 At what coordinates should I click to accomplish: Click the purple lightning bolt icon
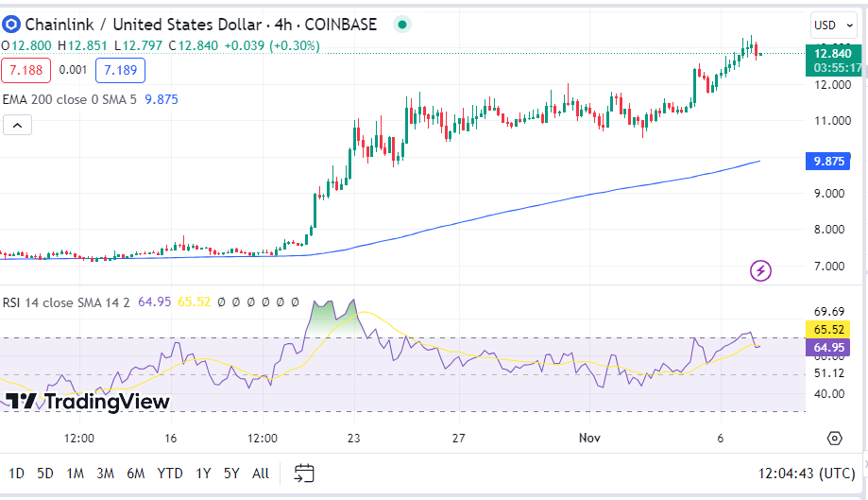[x=760, y=271]
